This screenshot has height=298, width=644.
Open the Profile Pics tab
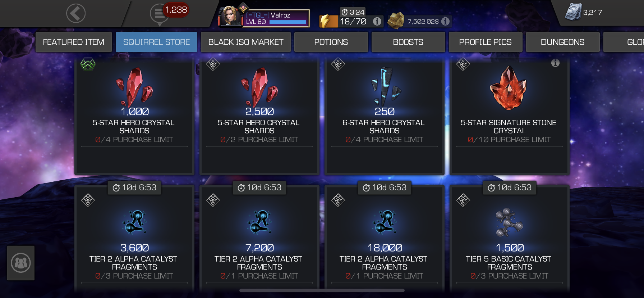[486, 42]
